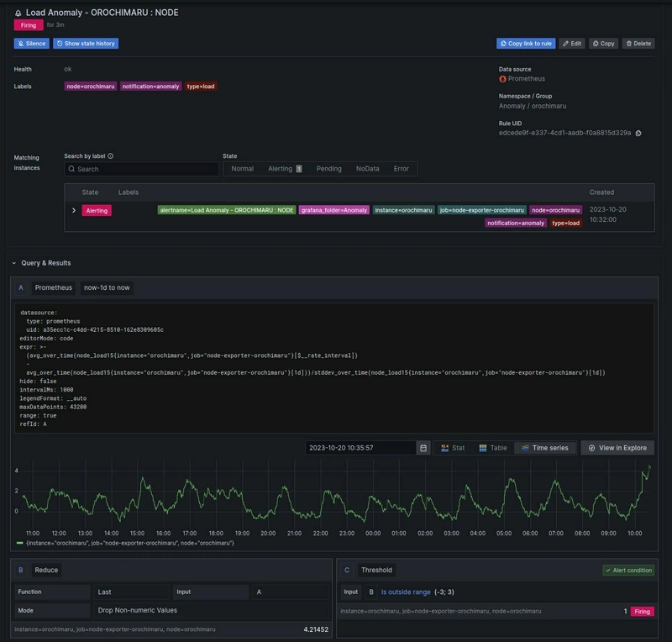The width and height of the screenshot is (672, 642).
Task: Click the grafana_folder=Anomaly label tag
Action: pyautogui.click(x=333, y=210)
